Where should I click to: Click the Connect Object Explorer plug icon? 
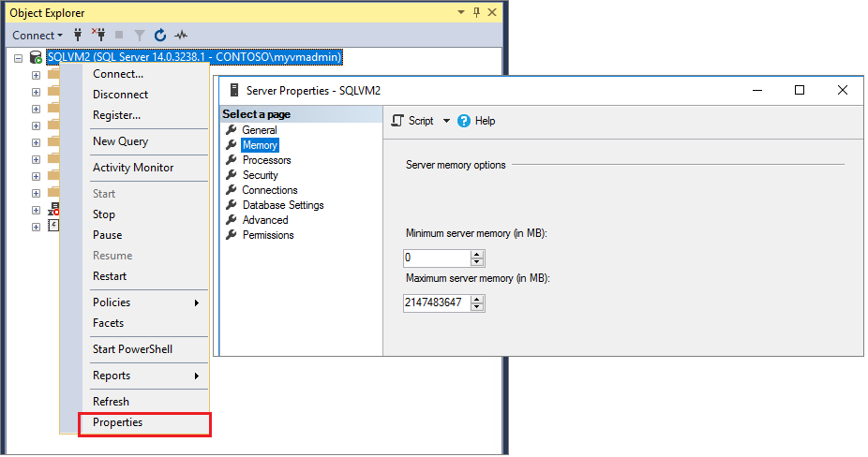(79, 36)
